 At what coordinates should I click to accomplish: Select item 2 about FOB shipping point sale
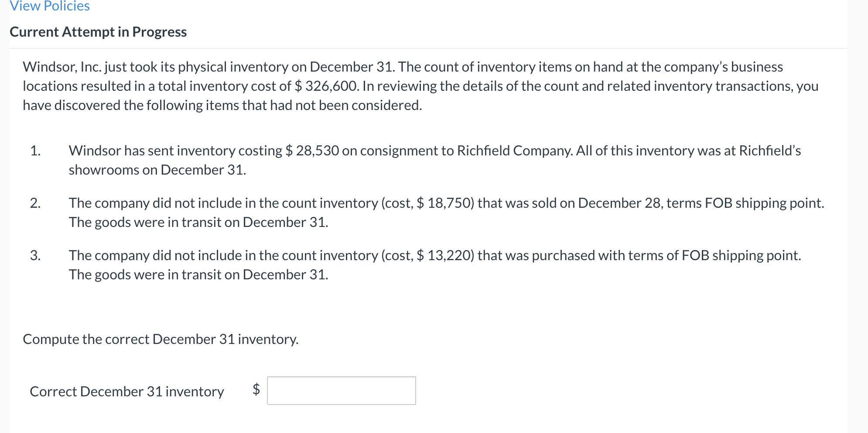click(393, 212)
